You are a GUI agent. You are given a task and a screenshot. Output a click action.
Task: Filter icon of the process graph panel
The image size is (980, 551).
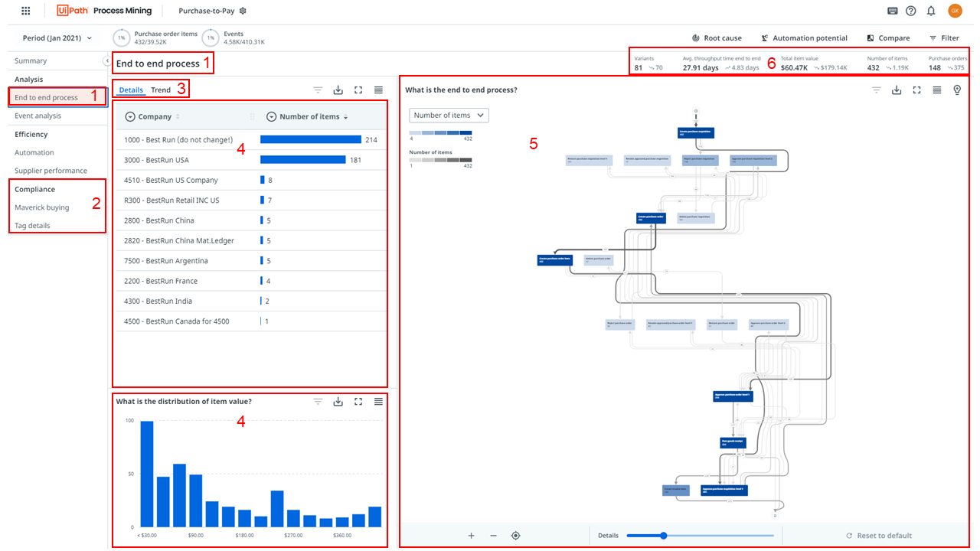[x=877, y=90]
